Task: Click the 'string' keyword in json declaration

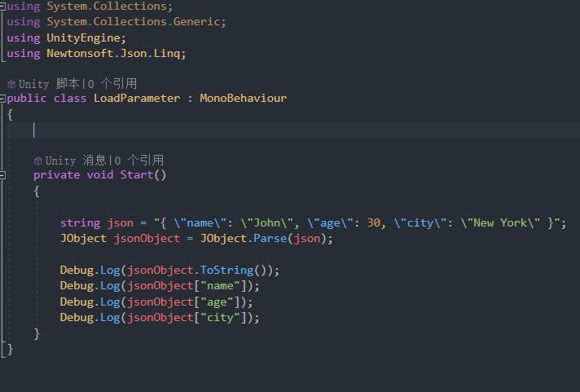Action: click(80, 222)
